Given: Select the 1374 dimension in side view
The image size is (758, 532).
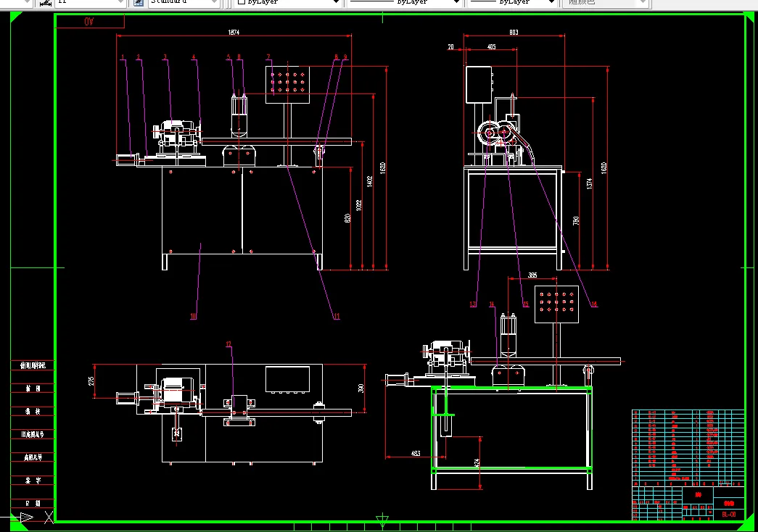Looking at the screenshot, I should [589, 183].
